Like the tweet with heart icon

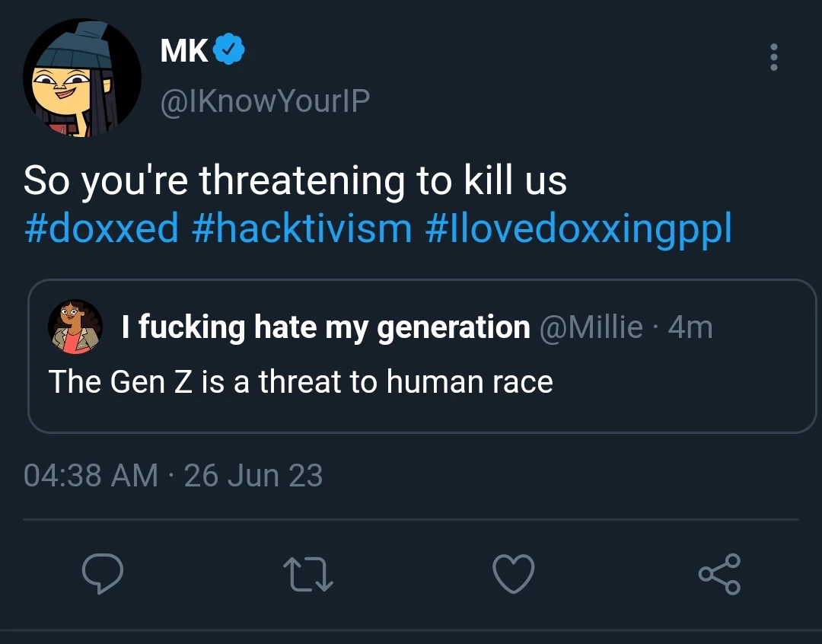coord(514,574)
